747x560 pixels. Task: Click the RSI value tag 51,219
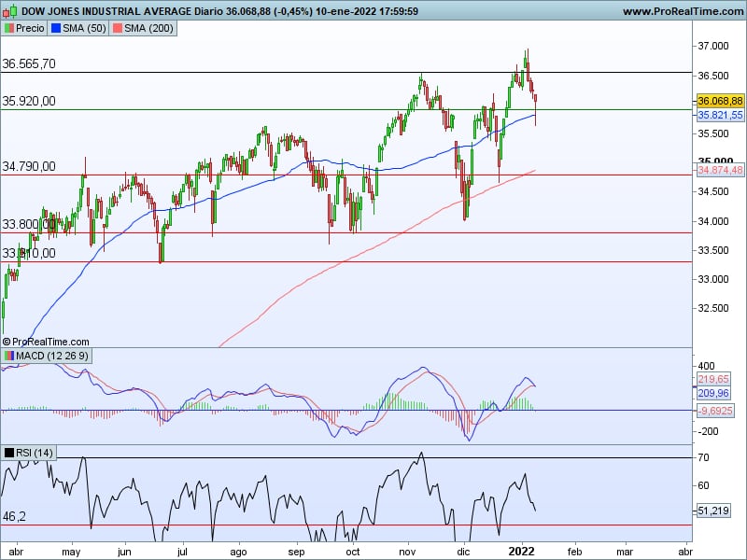[713, 511]
